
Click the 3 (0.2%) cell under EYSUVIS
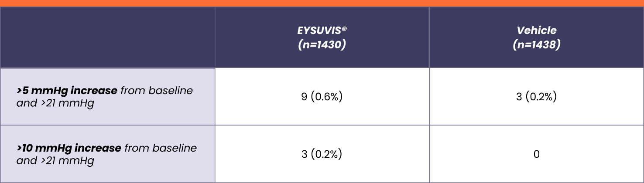[x=322, y=154]
